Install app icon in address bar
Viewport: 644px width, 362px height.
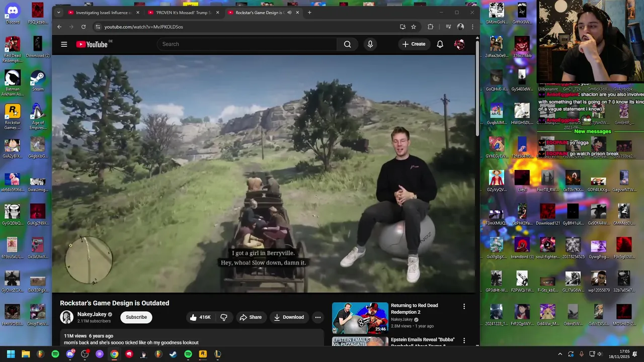[403, 27]
